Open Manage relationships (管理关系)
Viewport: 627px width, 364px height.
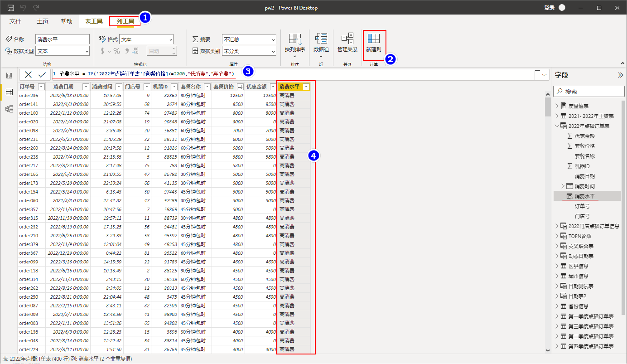(x=347, y=43)
